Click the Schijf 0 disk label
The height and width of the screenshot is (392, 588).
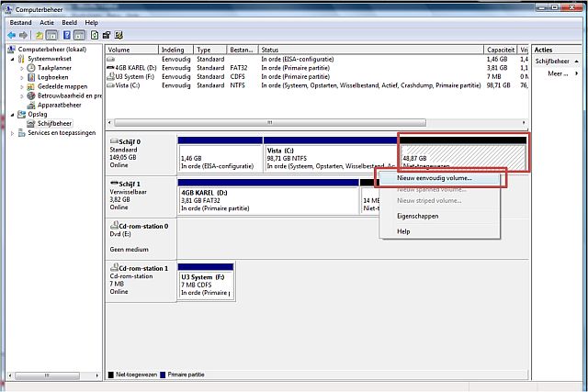click(x=130, y=141)
